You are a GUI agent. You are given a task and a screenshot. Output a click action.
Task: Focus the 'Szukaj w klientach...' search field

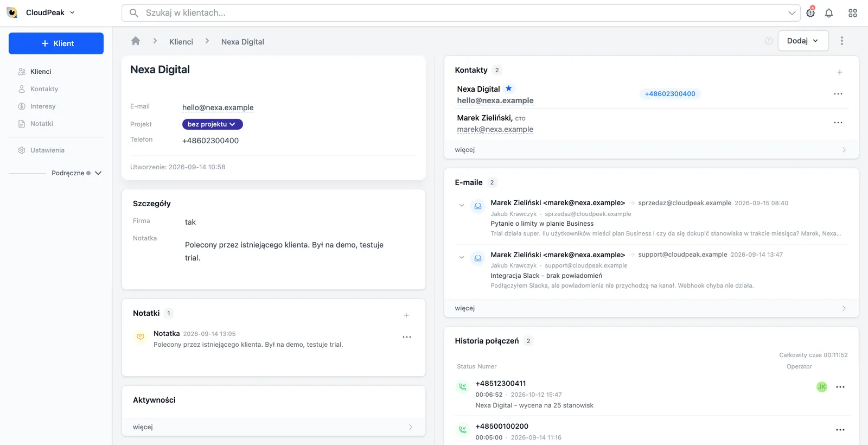[x=461, y=13]
